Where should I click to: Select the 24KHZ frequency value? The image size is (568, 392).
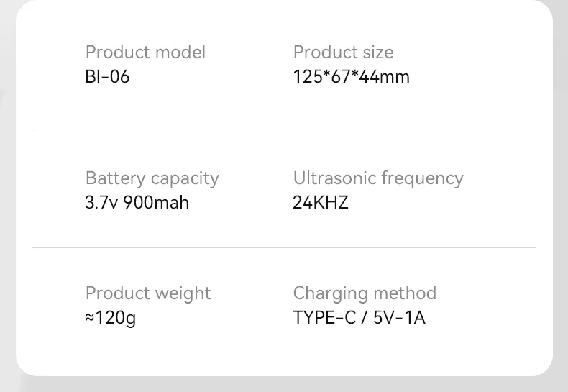(x=321, y=202)
